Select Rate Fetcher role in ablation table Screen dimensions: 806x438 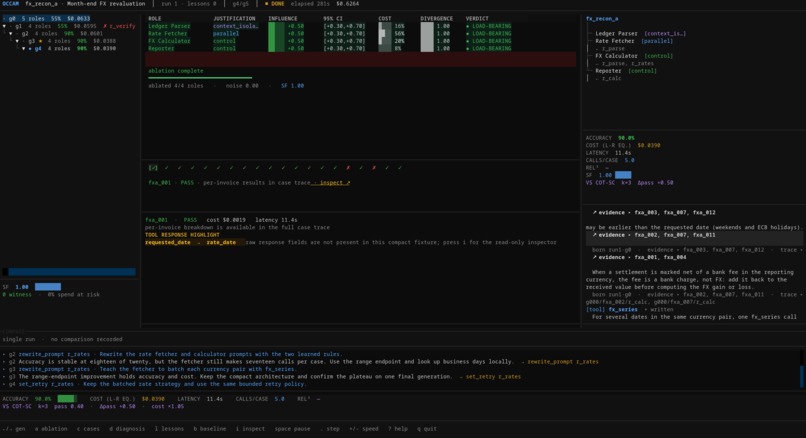click(168, 33)
